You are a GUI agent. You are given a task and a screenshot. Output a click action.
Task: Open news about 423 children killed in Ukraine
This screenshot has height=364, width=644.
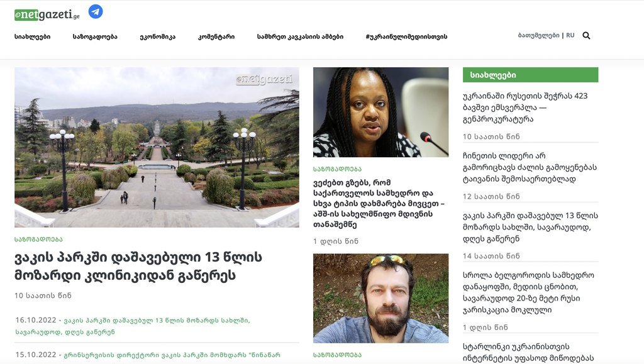pos(525,108)
